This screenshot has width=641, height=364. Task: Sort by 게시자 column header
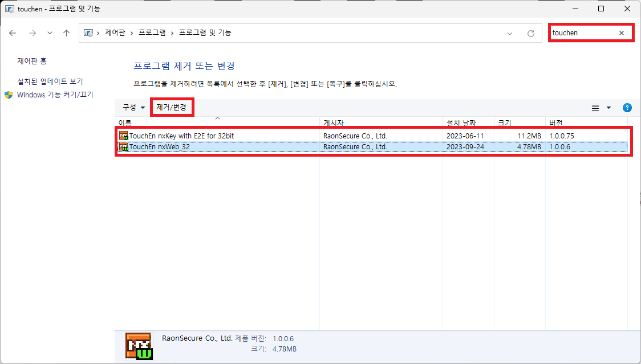click(x=381, y=122)
